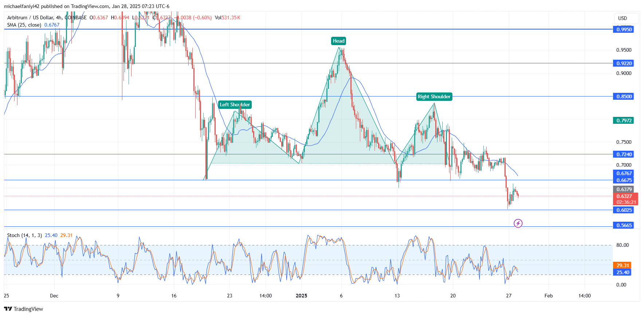The image size is (644, 316).
Task: Click the TradingView logo
Action: pos(8,309)
